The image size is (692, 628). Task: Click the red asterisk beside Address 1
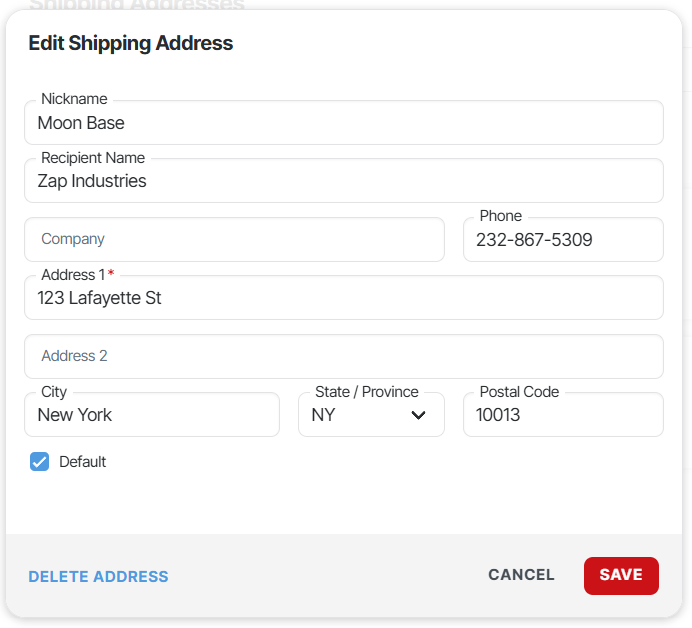111,274
